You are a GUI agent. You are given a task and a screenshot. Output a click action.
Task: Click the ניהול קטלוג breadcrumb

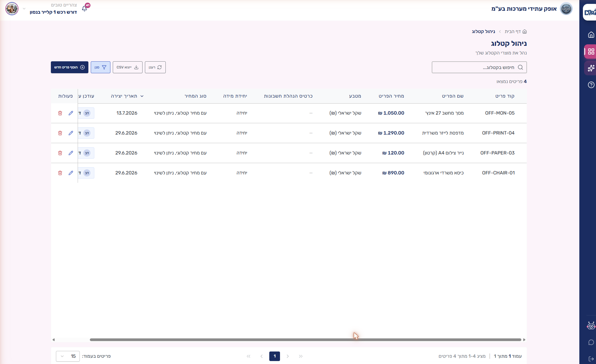tap(484, 32)
